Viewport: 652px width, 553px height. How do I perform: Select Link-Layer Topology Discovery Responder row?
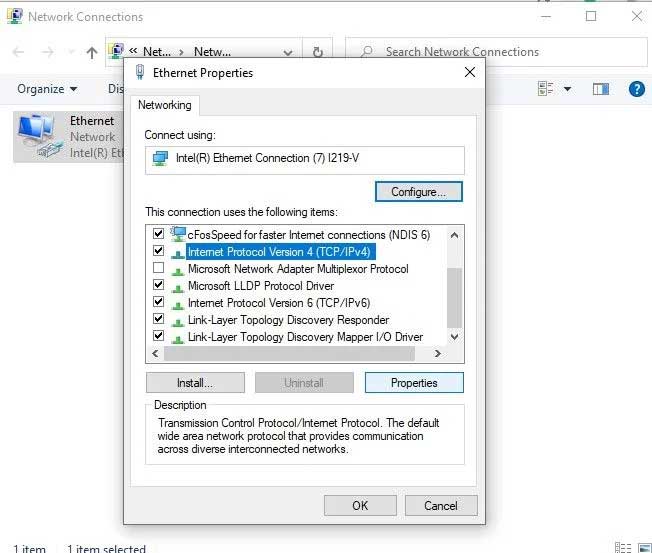point(289,320)
